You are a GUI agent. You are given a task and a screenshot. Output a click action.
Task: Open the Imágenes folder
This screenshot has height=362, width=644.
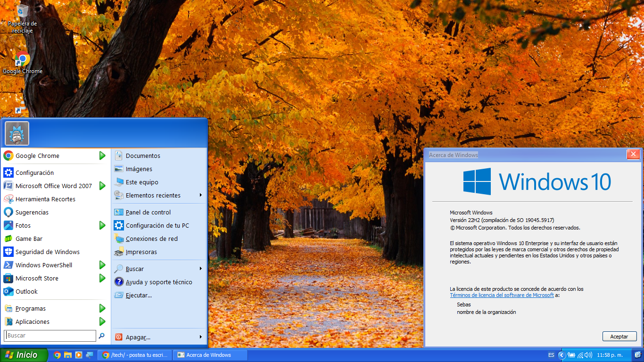tap(159, 169)
